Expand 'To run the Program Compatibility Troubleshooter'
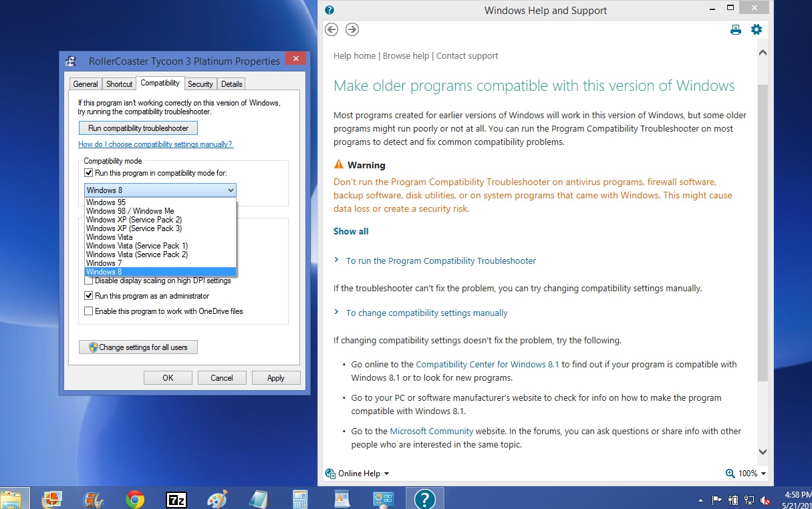 pos(440,261)
